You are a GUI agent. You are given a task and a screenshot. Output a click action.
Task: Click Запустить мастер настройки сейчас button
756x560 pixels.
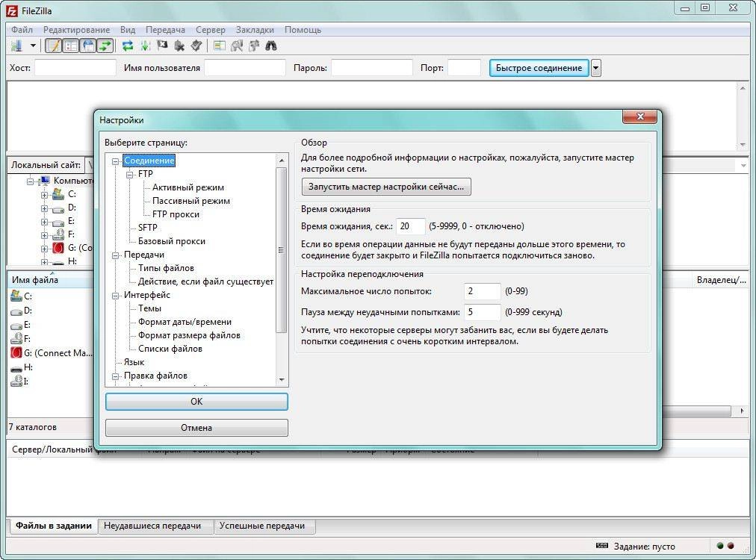click(x=386, y=187)
